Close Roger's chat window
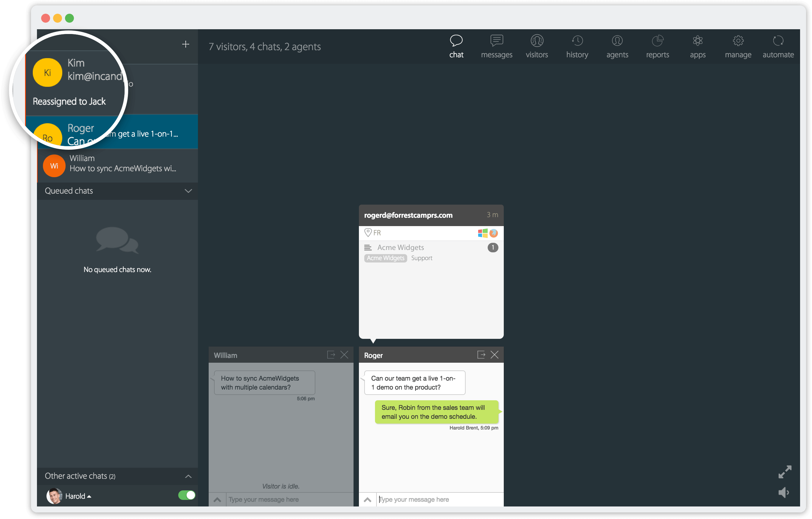 click(494, 355)
